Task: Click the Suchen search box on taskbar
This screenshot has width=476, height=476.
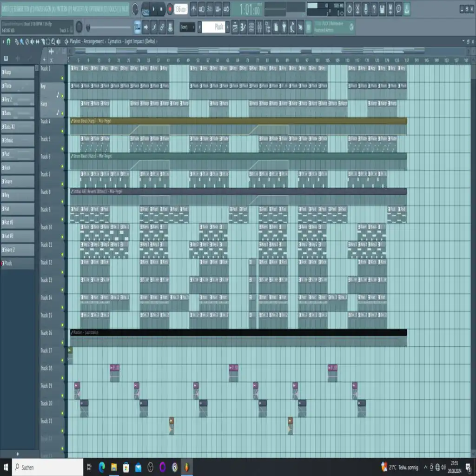Action: click(48, 467)
